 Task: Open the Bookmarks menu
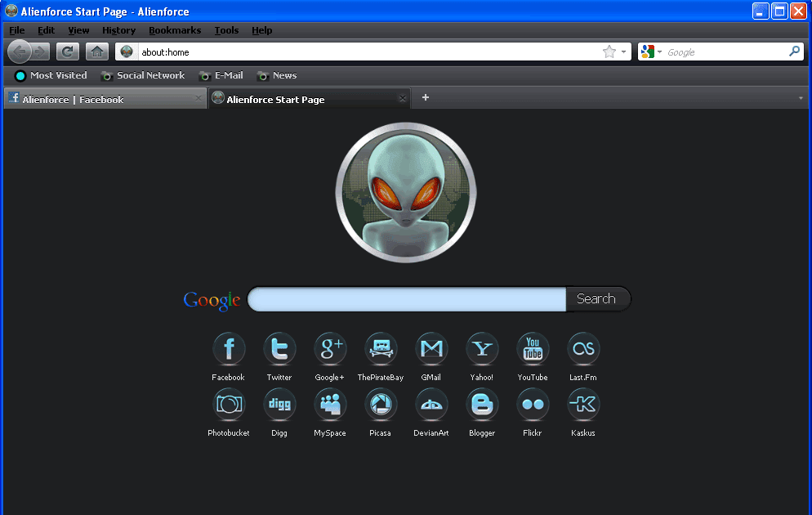(x=175, y=30)
